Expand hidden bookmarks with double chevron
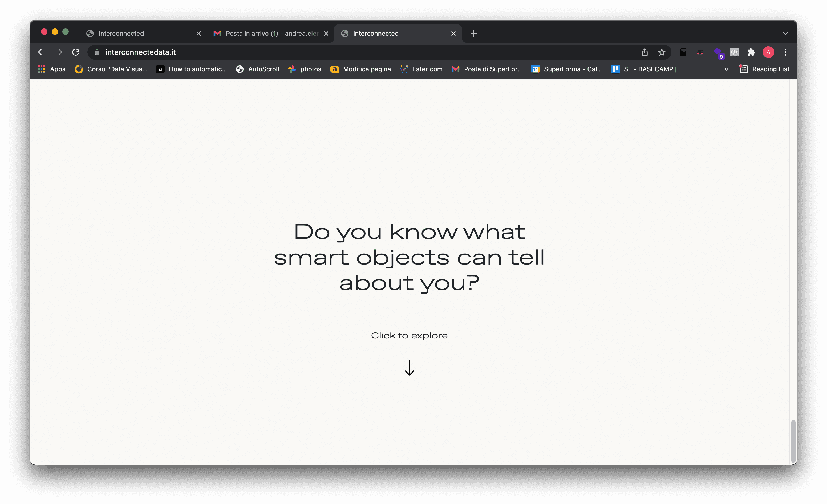This screenshot has height=504, width=827. 726,69
